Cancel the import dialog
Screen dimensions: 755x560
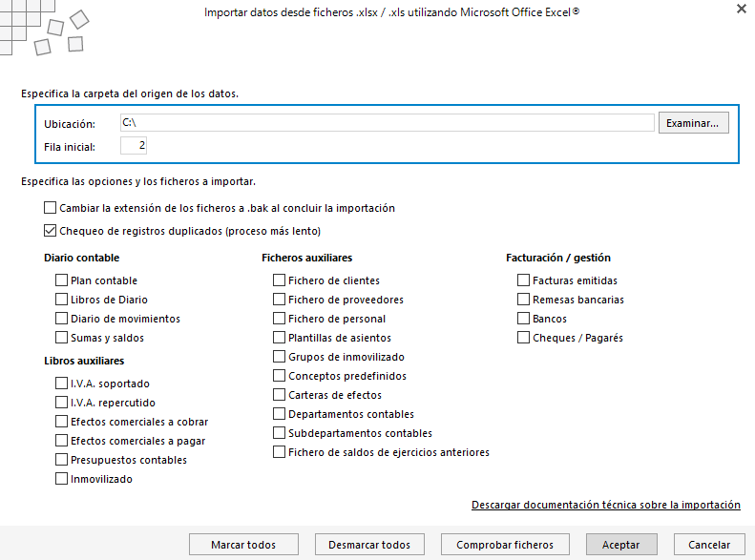pyautogui.click(x=709, y=545)
